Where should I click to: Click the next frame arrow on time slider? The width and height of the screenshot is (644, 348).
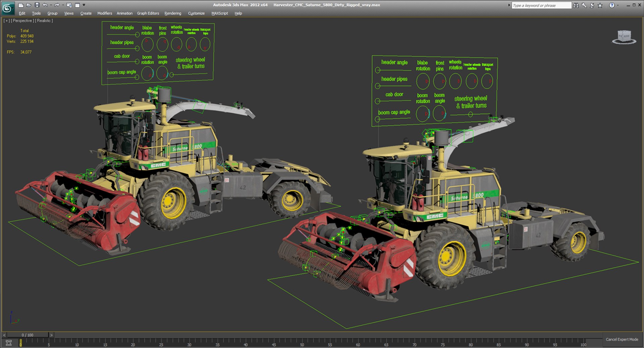pyautogui.click(x=51, y=335)
